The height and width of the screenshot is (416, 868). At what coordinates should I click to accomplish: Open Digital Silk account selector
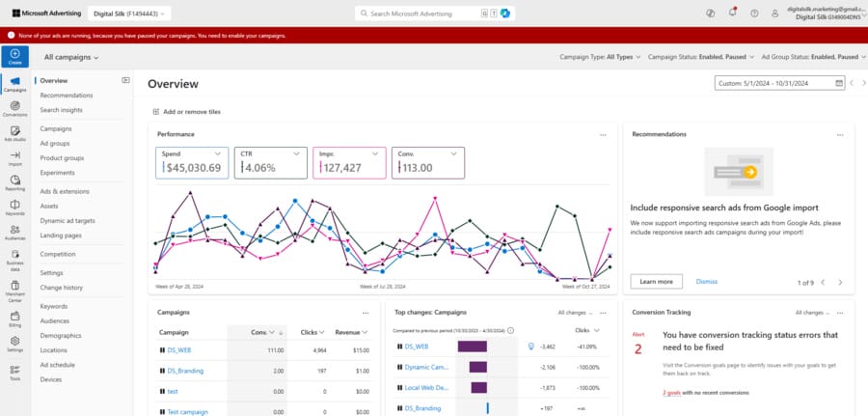point(129,14)
